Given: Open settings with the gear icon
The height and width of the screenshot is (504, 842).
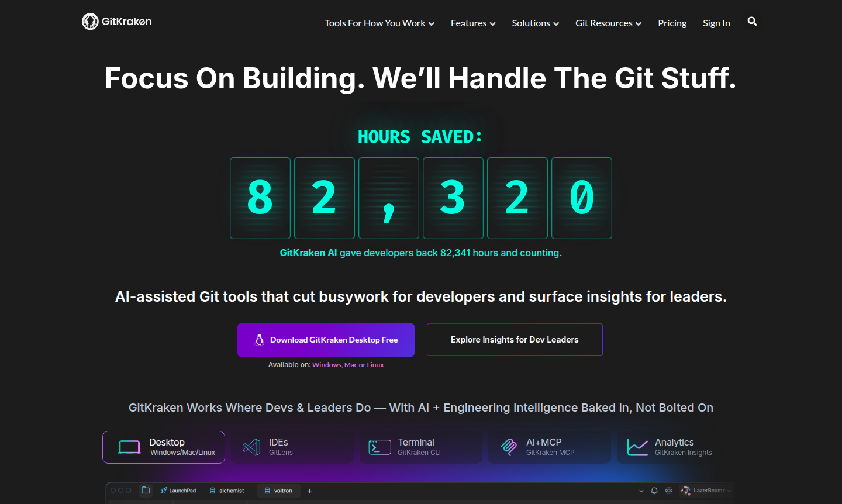Looking at the screenshot, I should 669,491.
